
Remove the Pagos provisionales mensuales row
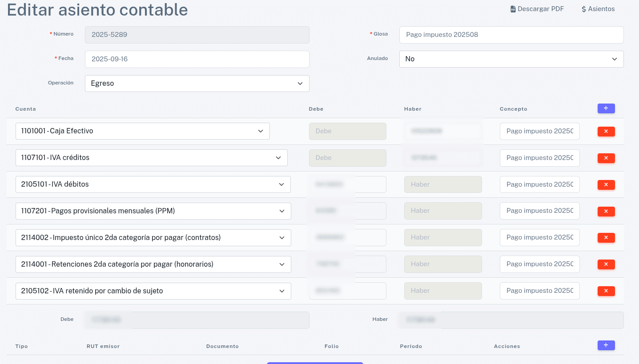[606, 212]
